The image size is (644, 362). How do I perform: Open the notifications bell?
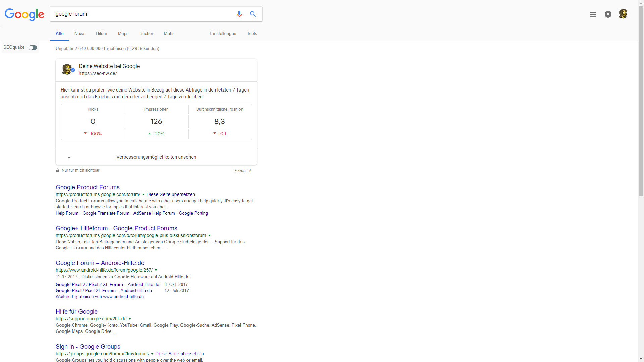(x=608, y=14)
